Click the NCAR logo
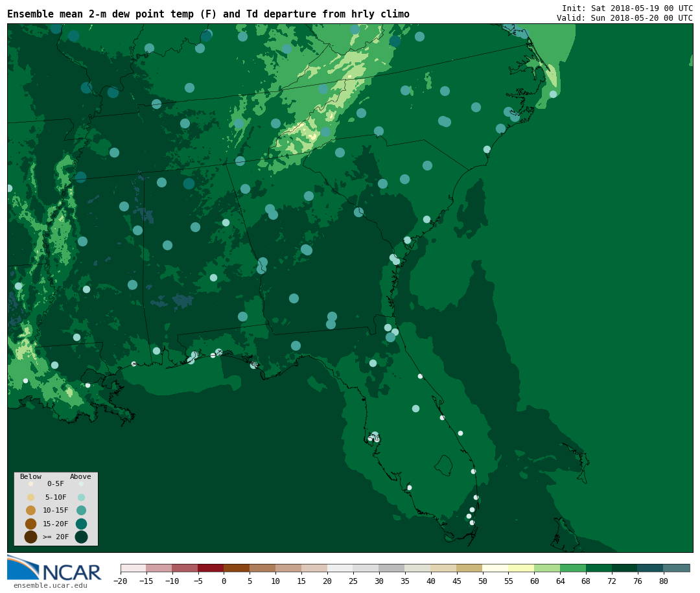The width and height of the screenshot is (700, 593). [54, 568]
